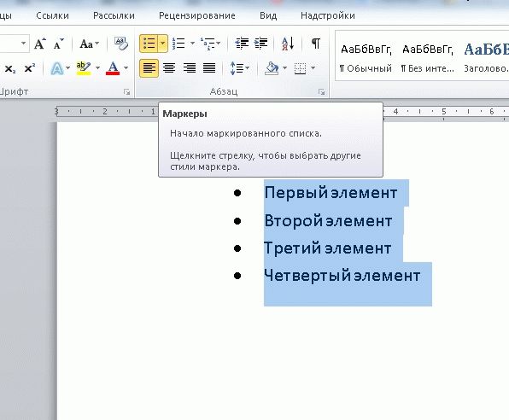
Task: Decrease paragraph indent
Action: [x=242, y=44]
